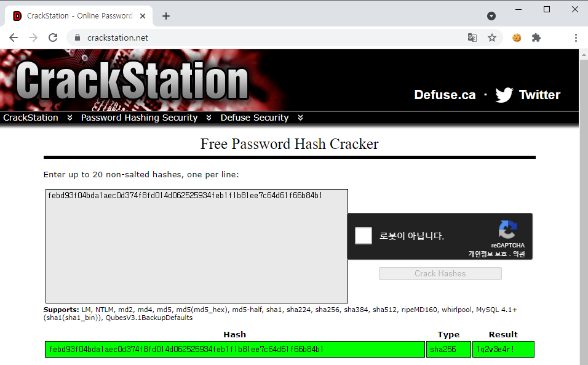Click the Result column header
This screenshot has width=588, height=365.
coord(503,334)
